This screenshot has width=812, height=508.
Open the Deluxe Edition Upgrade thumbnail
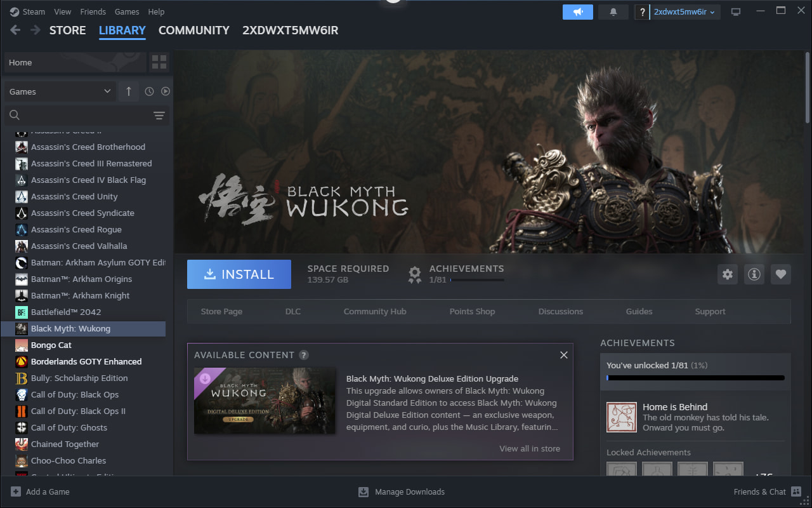(265, 401)
